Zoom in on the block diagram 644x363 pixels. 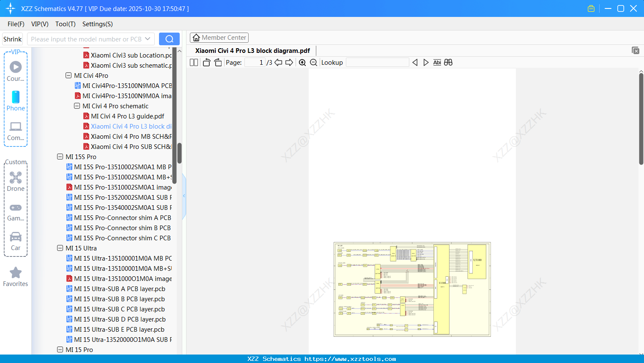302,62
